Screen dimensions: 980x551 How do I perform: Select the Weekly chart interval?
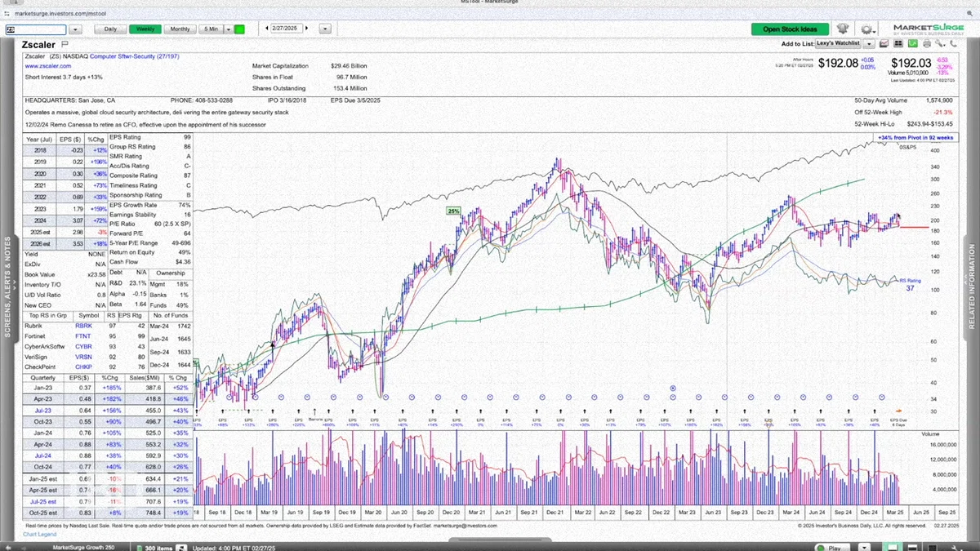[145, 29]
